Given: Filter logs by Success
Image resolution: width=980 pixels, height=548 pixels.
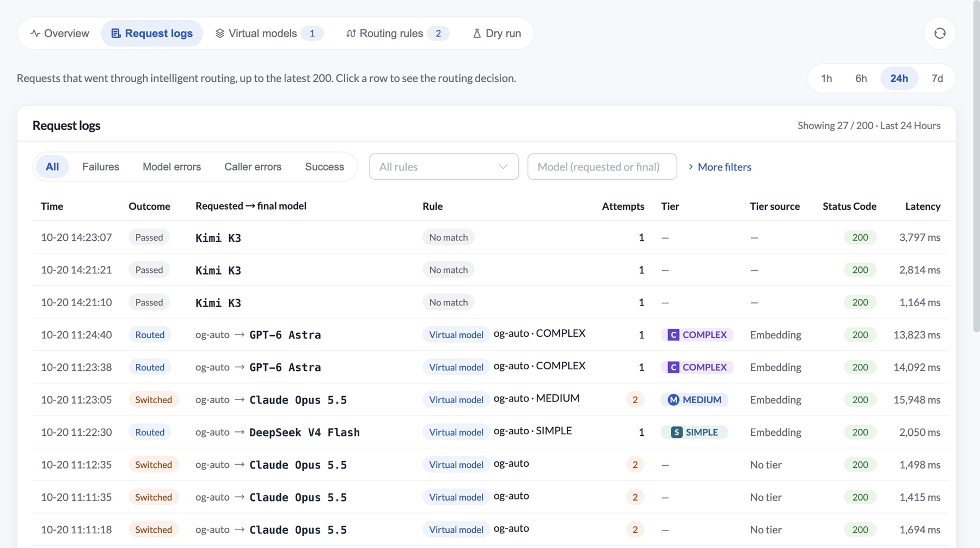Looking at the screenshot, I should pos(324,167).
